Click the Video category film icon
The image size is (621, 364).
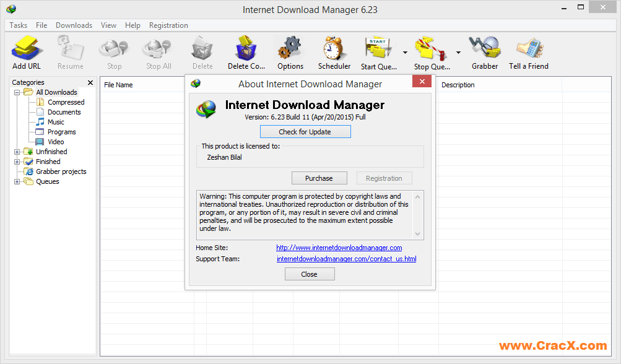(40, 142)
